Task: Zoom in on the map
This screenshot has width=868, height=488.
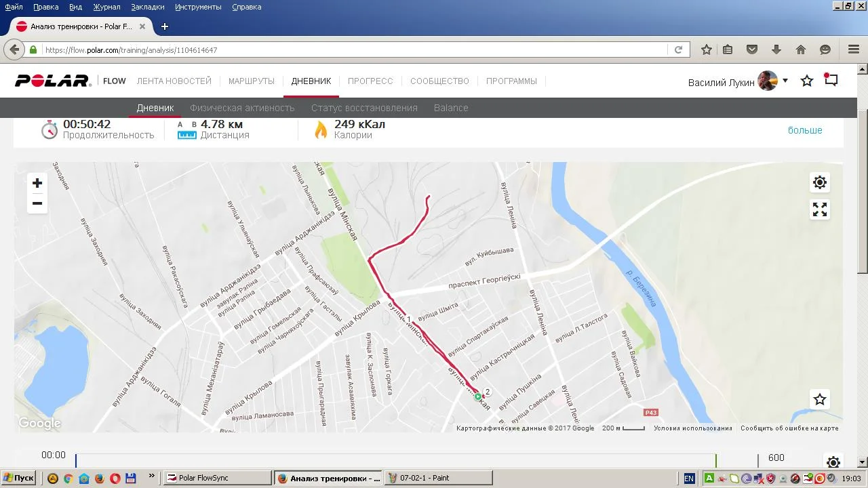Action: click(37, 183)
